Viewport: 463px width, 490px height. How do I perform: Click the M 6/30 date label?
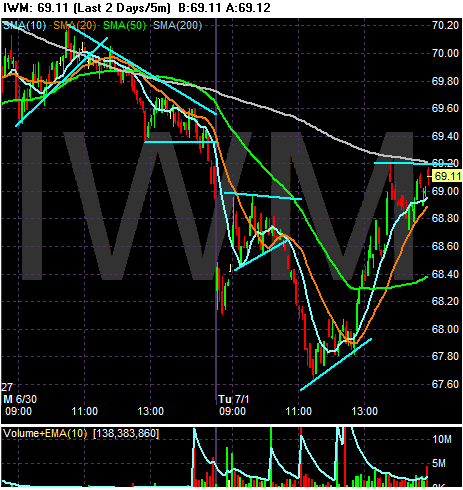pyautogui.click(x=20, y=399)
